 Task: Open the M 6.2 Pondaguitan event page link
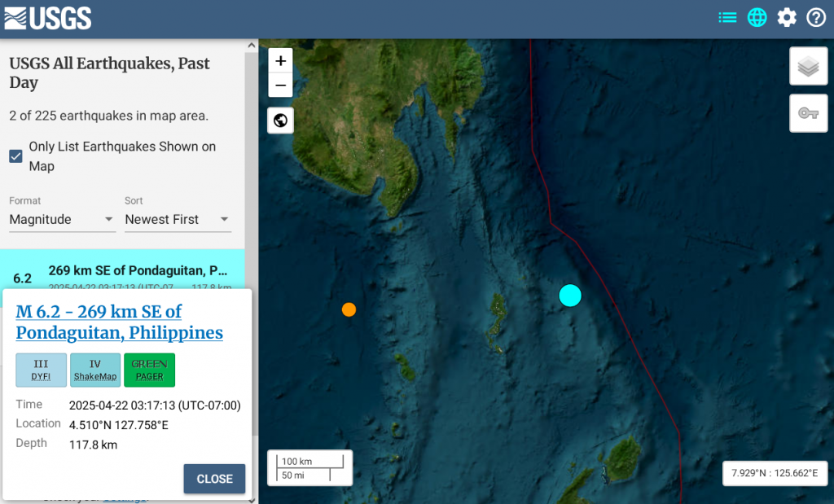tap(119, 322)
